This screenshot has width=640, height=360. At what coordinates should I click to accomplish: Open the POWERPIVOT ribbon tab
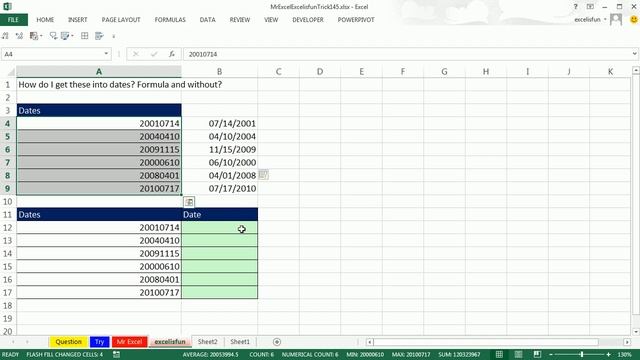pos(356,20)
